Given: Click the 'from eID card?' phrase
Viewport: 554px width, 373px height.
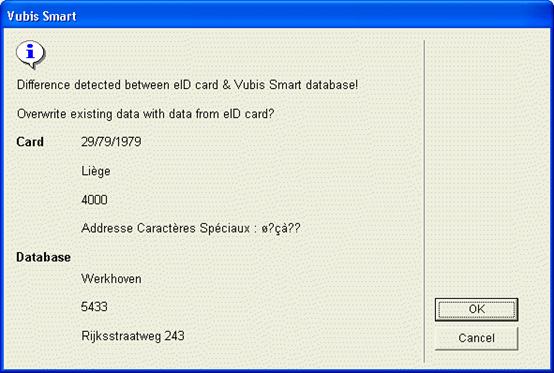Looking at the screenshot, I should point(240,114).
